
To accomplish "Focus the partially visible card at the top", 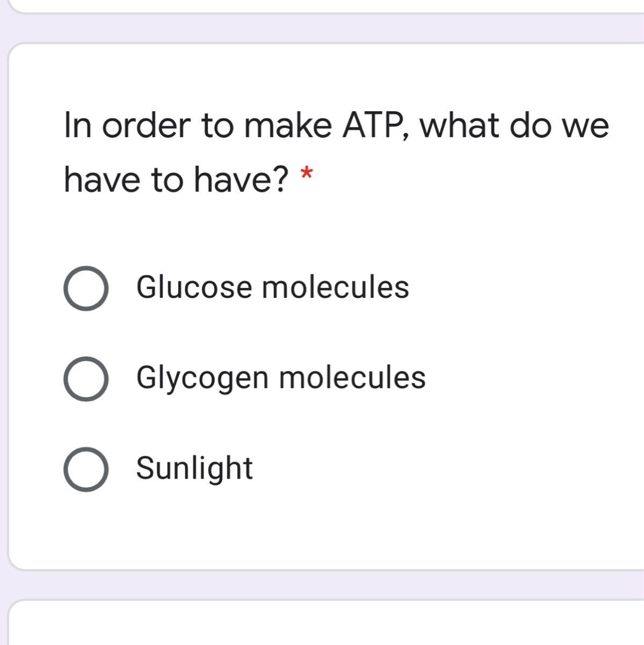I will pos(322,5).
